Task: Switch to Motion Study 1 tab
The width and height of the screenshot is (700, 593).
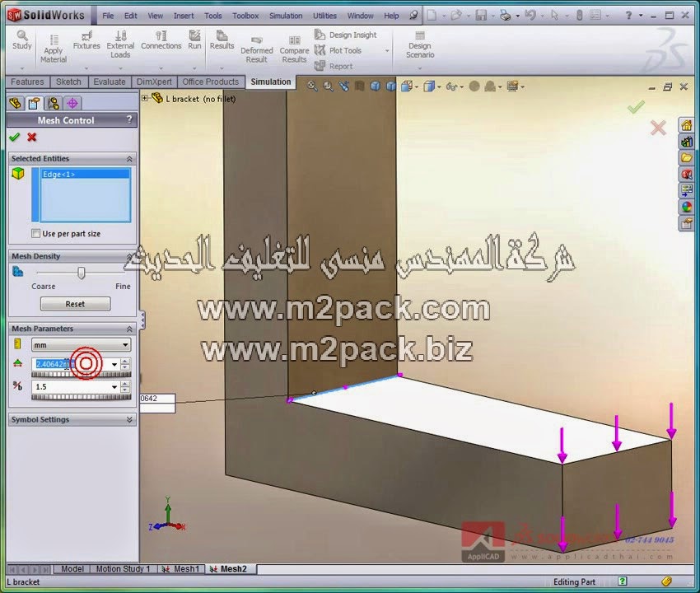Action: [x=123, y=569]
